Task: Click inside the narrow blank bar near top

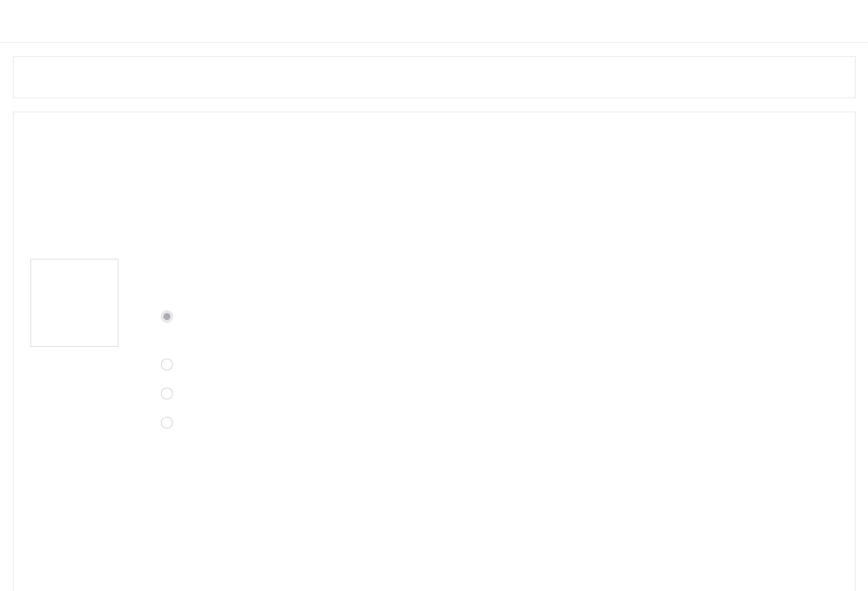Action: (x=434, y=77)
